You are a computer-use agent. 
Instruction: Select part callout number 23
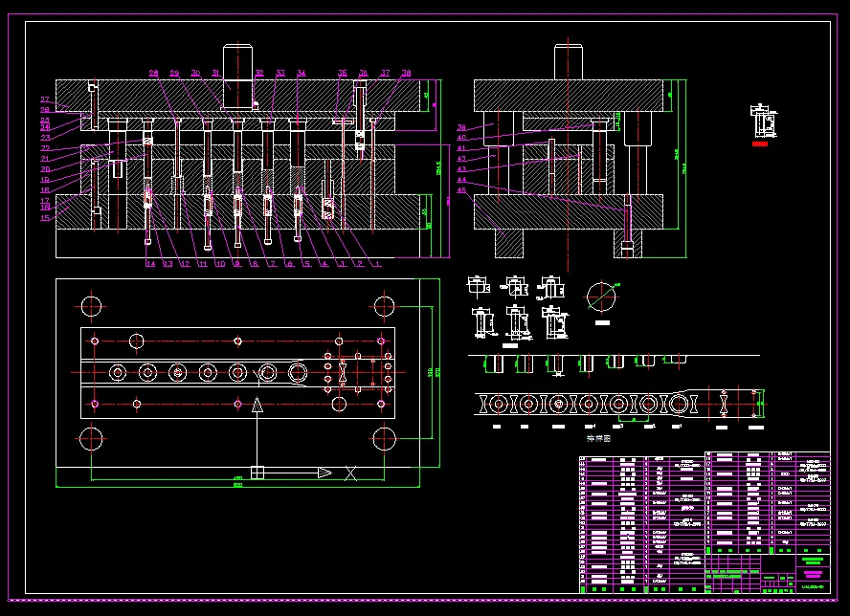pyautogui.click(x=45, y=138)
